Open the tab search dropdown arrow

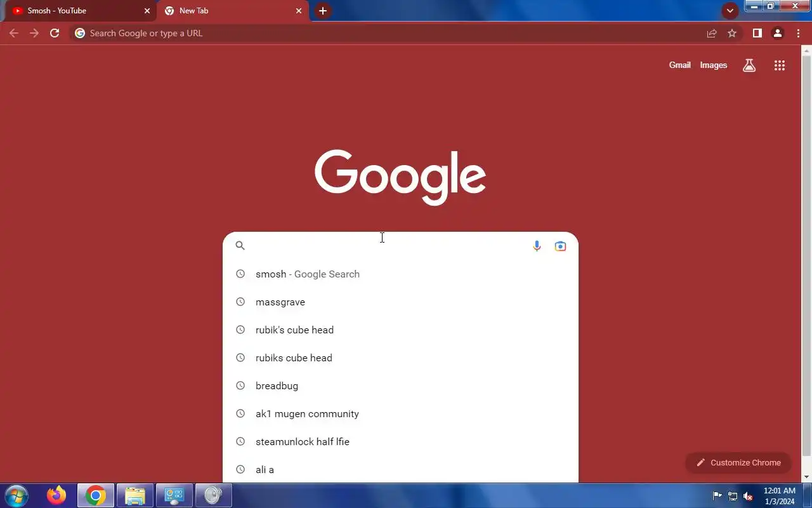pyautogui.click(x=730, y=11)
